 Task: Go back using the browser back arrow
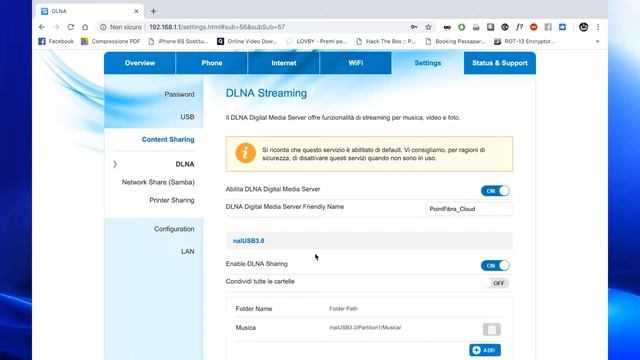[x=42, y=27]
